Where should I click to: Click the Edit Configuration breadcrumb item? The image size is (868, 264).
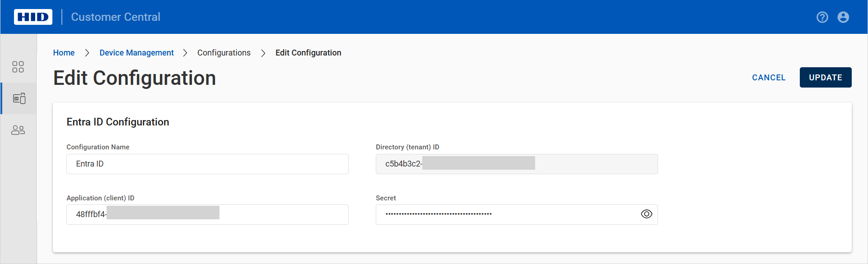pos(308,53)
